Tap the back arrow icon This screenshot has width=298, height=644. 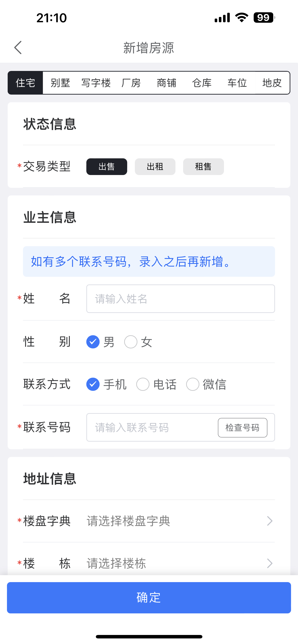coord(18,48)
